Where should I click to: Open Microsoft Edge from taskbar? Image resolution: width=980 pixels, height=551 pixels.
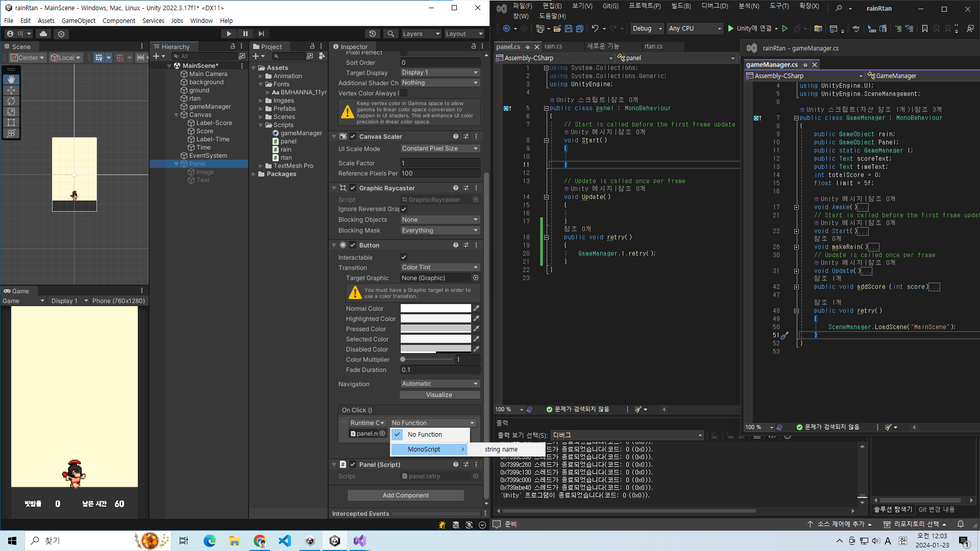(209, 541)
